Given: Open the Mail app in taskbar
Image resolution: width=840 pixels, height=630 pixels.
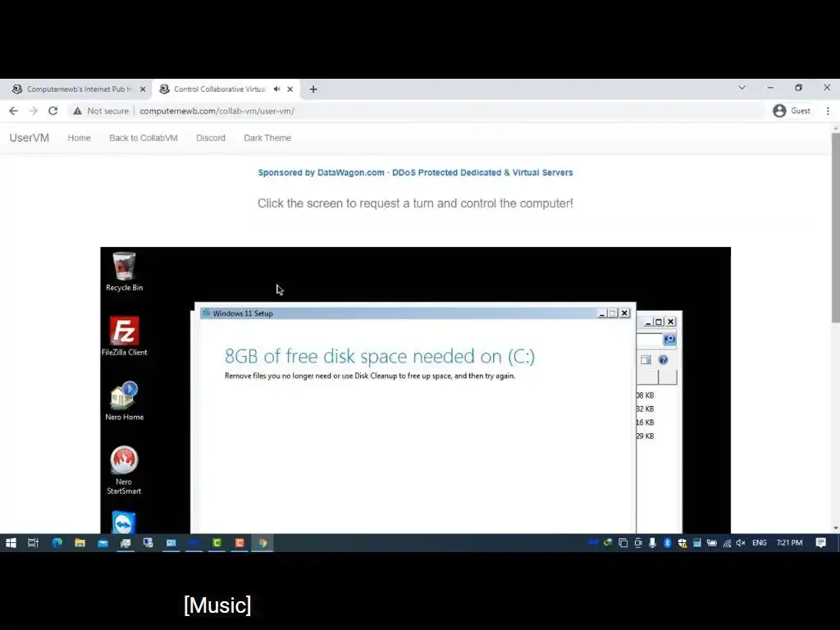Looking at the screenshot, I should 103,543.
